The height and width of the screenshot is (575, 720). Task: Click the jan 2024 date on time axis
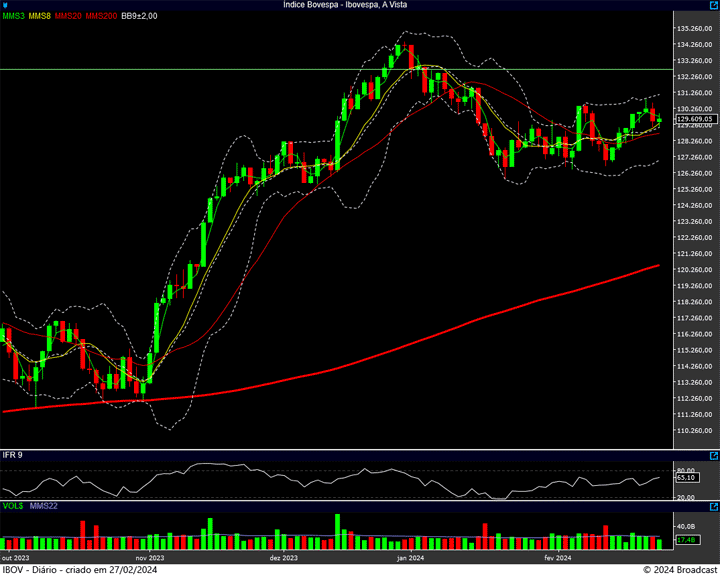click(x=410, y=557)
